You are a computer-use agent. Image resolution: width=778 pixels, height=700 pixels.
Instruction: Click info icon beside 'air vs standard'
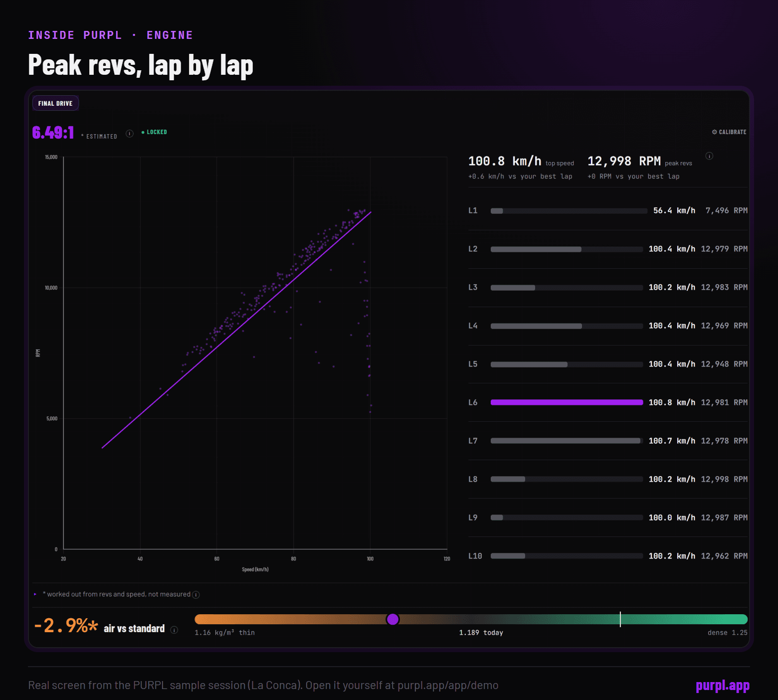(x=174, y=630)
